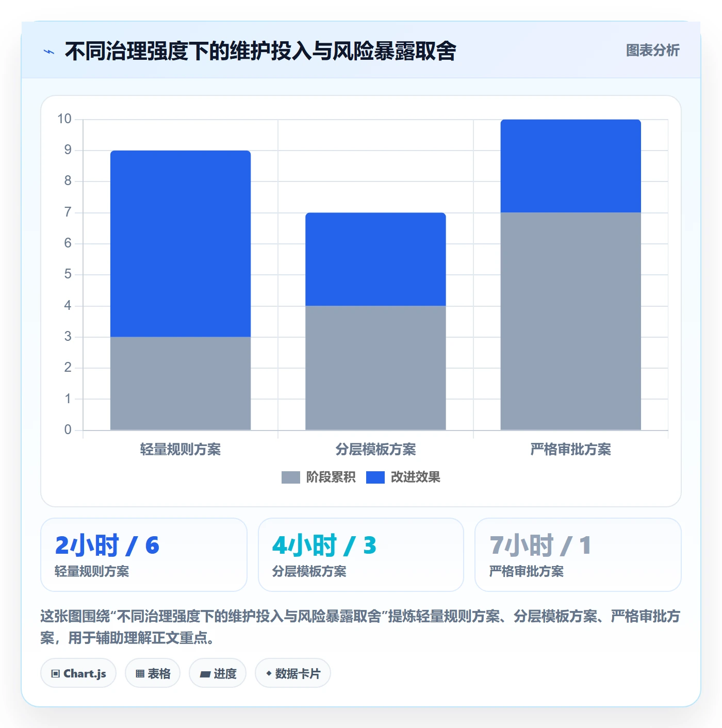Click the chart title 不同治理强度下的维护投入与风险暴露取舍
Screen dimensions: 722x728
(x=260, y=51)
